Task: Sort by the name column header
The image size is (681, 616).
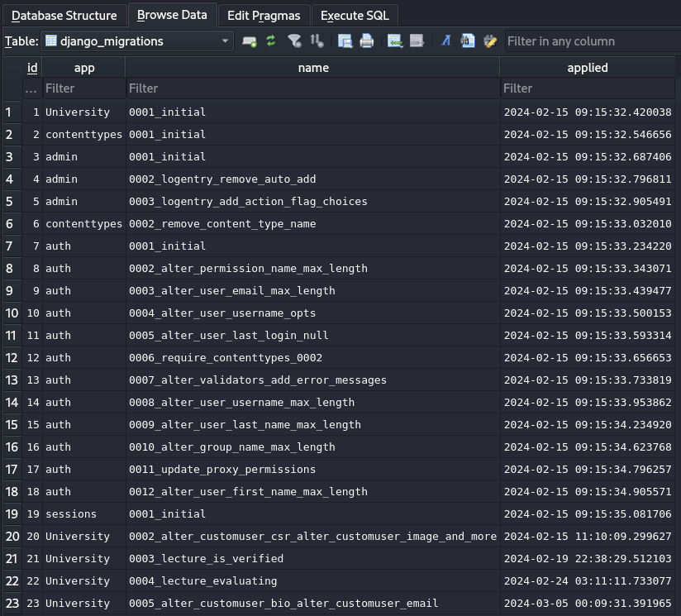Action: click(x=313, y=68)
